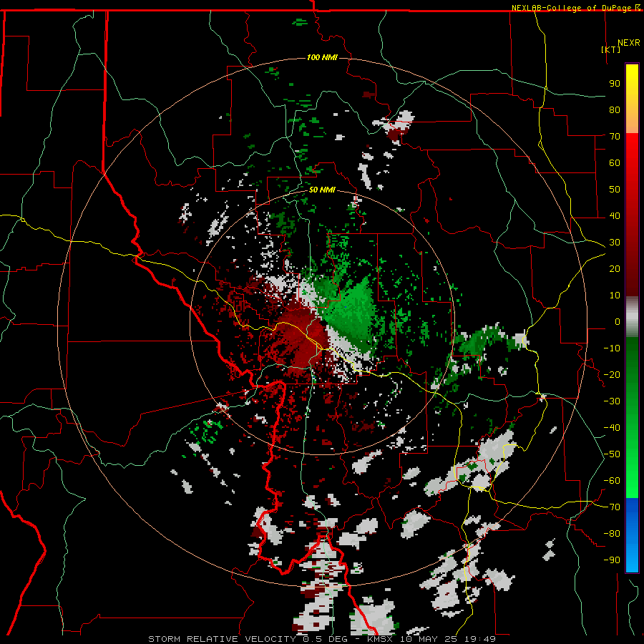This screenshot has height=644, width=644.
Task: Click the 0 value on the velocity scale
Action: tap(618, 322)
